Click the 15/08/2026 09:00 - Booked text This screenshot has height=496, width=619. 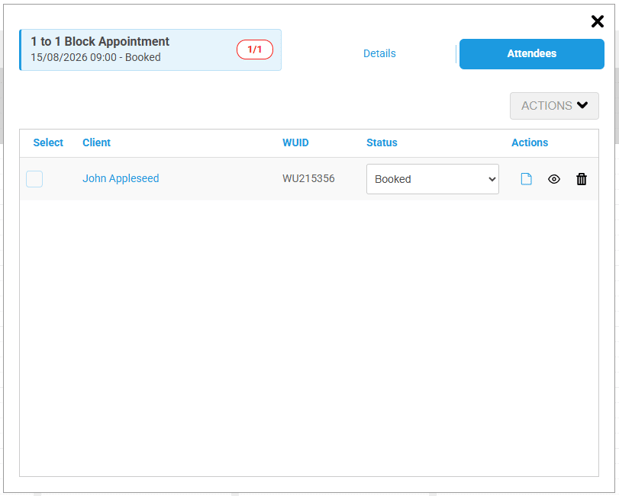(96, 57)
